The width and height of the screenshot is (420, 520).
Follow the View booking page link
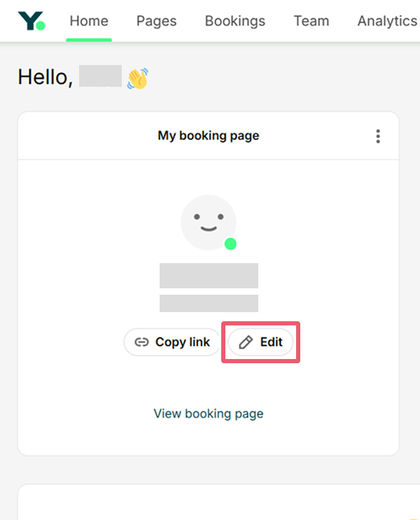pos(209,414)
